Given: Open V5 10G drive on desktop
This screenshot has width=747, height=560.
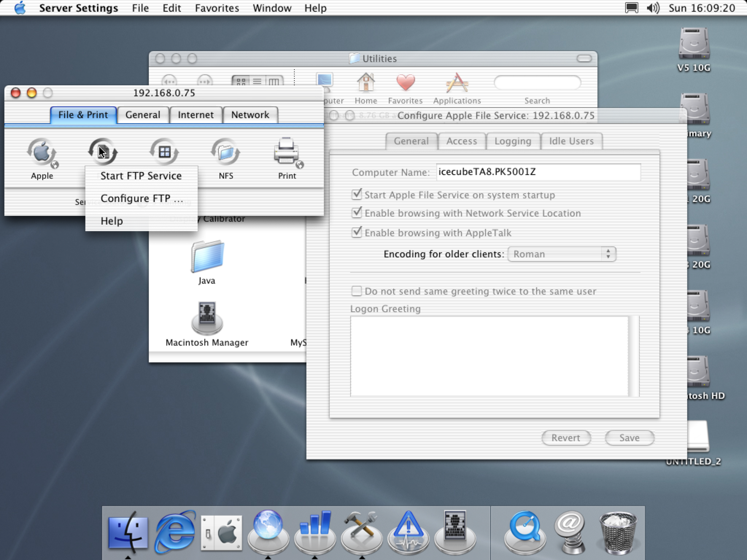Looking at the screenshot, I should click(x=694, y=44).
